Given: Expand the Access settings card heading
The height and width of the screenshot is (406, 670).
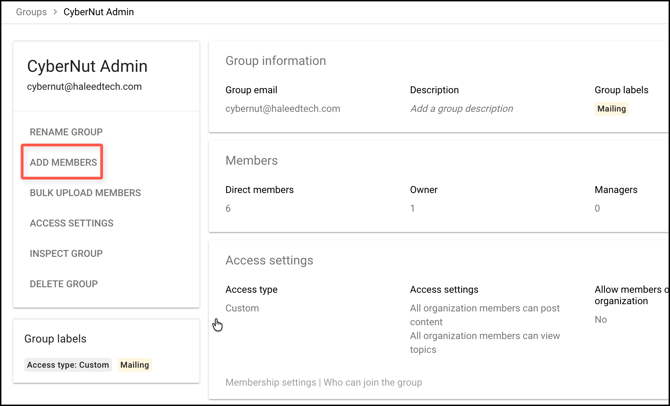Looking at the screenshot, I should coord(269,261).
